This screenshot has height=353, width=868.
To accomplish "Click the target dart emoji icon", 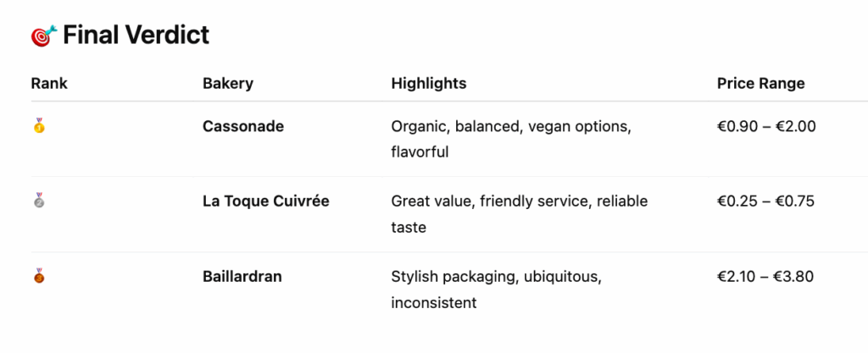I will [x=44, y=36].
